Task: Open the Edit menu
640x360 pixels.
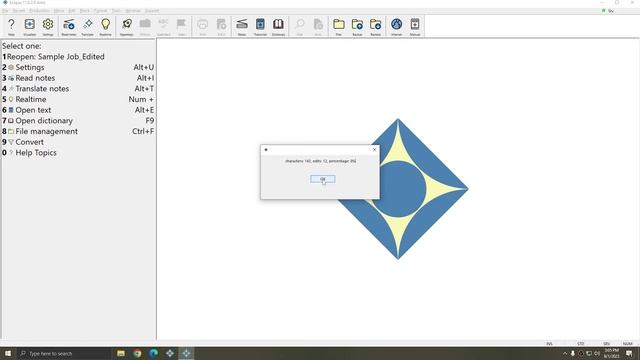Action: coord(72,11)
